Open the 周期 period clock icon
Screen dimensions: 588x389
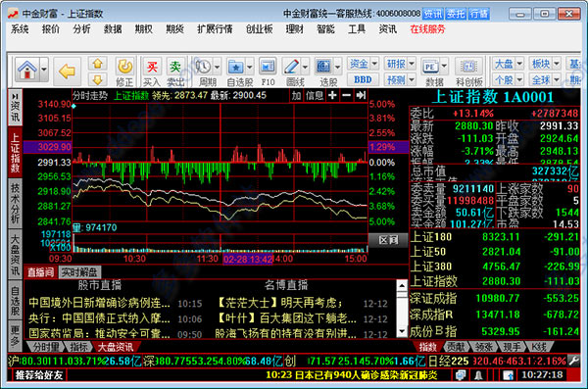pos(203,68)
